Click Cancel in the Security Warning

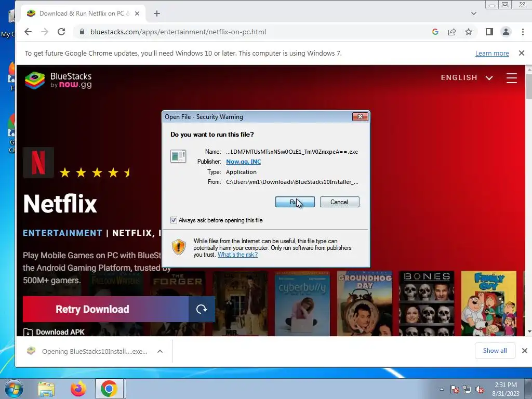pyautogui.click(x=339, y=202)
